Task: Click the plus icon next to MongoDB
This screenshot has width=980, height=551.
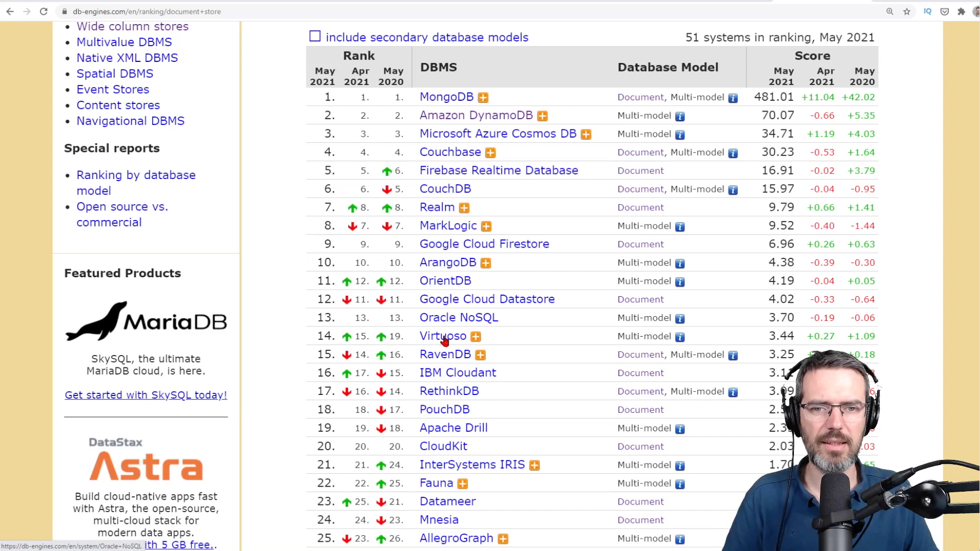Action: 483,97
